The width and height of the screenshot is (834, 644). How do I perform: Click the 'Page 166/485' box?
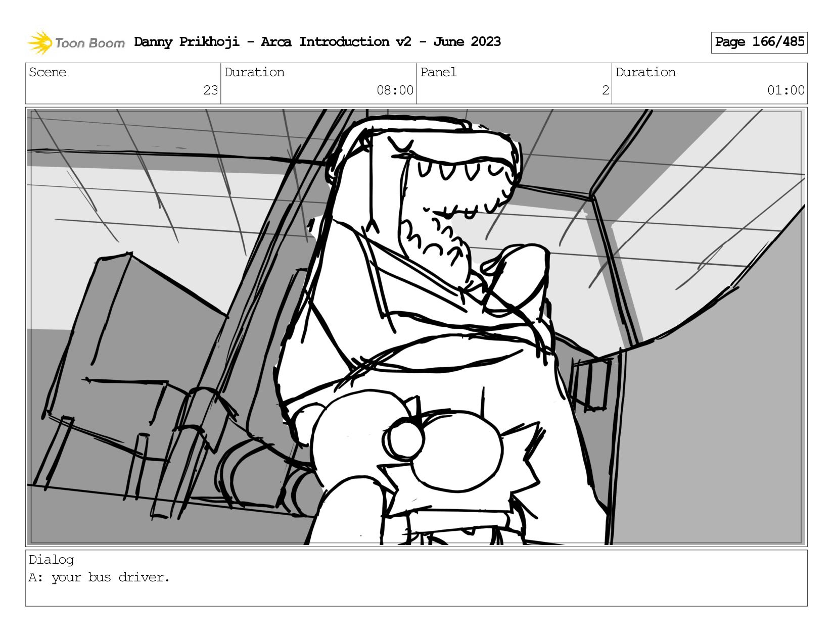click(759, 42)
